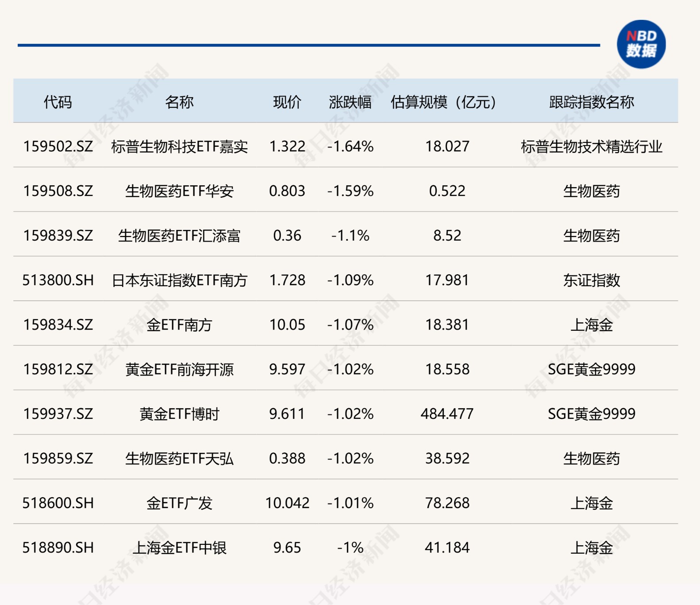Click 生物医药ETF天弘 fund name
This screenshot has width=700, height=605.
179,459
